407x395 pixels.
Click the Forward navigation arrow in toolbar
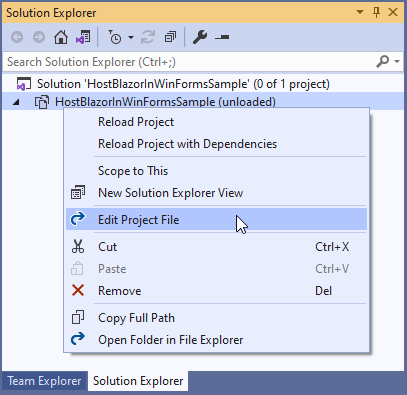(39, 37)
